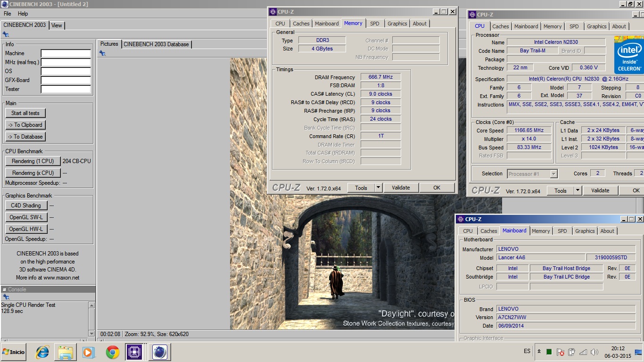Viewport: 644px width, 362px height.
Task: Open Mainboard tab in top-right CPU-Z window
Action: [526, 26]
